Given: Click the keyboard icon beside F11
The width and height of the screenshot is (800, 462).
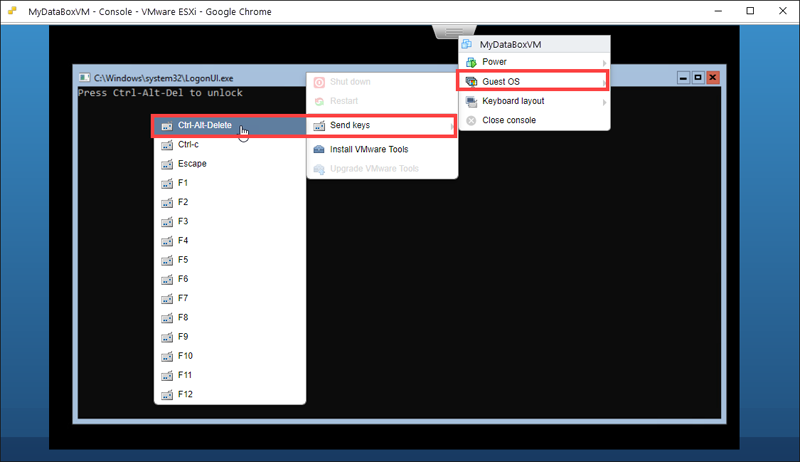Looking at the screenshot, I should coord(167,376).
